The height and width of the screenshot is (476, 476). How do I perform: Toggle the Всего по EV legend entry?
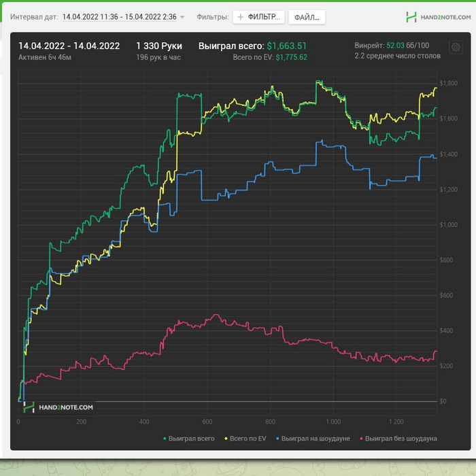tap(245, 439)
